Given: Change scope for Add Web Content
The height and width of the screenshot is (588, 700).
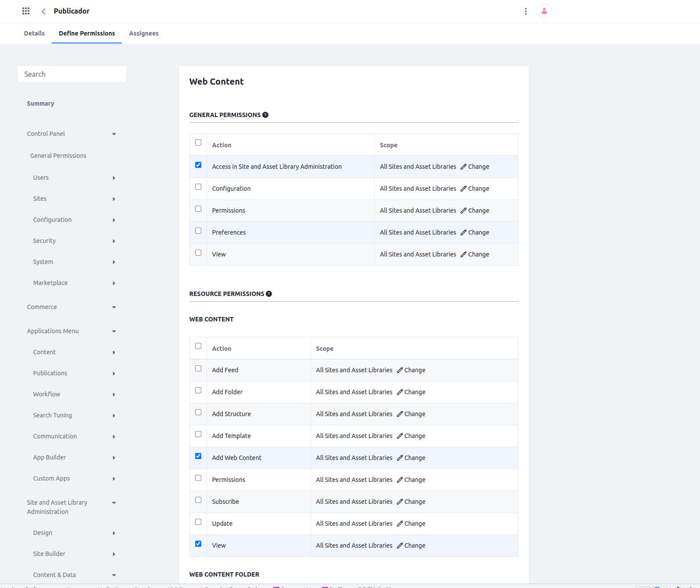Looking at the screenshot, I should point(411,458).
